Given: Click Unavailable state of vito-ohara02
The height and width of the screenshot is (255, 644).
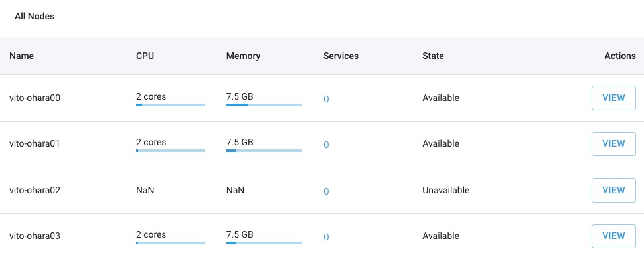Looking at the screenshot, I should (445, 190).
